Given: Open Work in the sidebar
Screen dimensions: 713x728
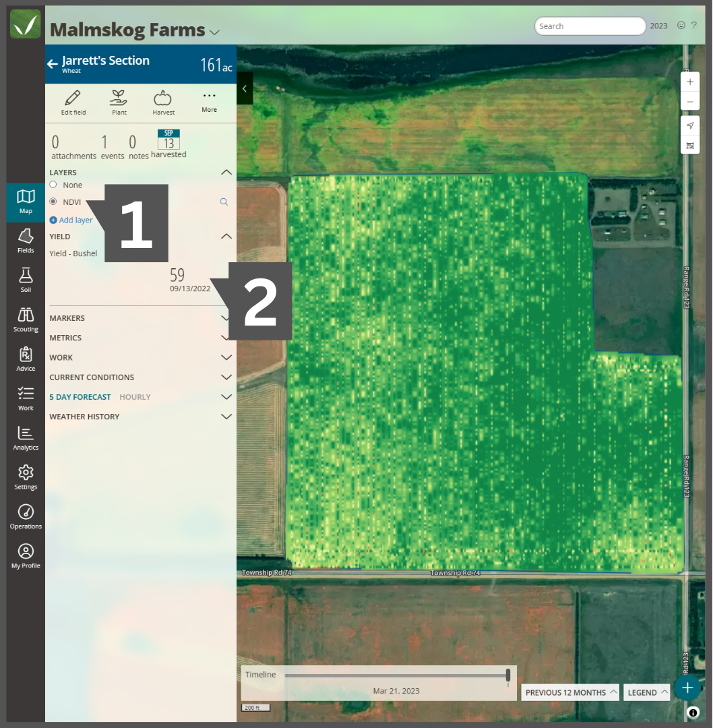Looking at the screenshot, I should point(26,399).
